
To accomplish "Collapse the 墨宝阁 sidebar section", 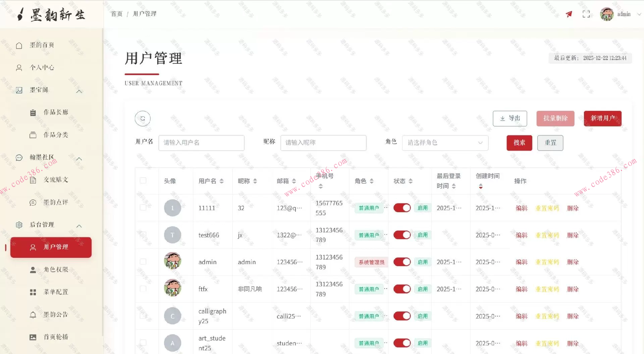I will click(79, 91).
